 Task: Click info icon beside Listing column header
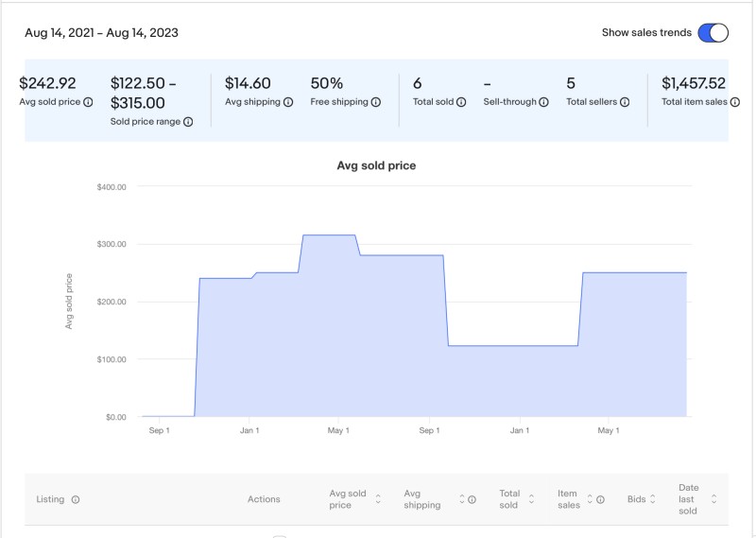(76, 500)
